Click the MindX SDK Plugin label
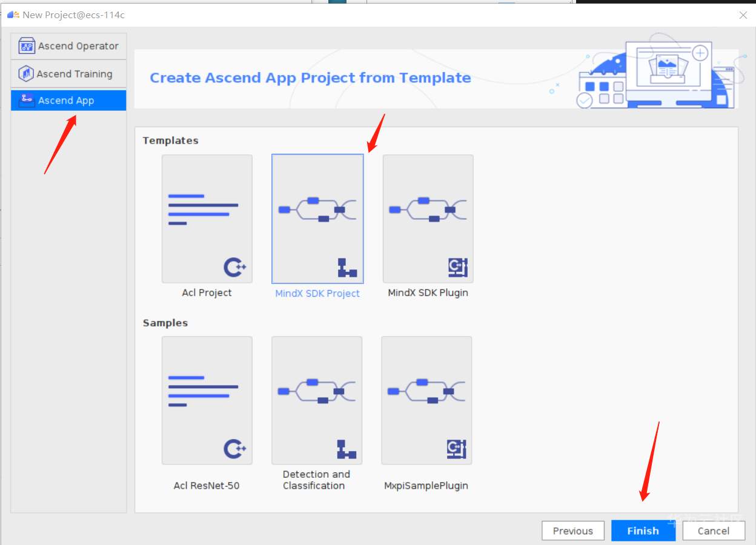 coord(428,292)
